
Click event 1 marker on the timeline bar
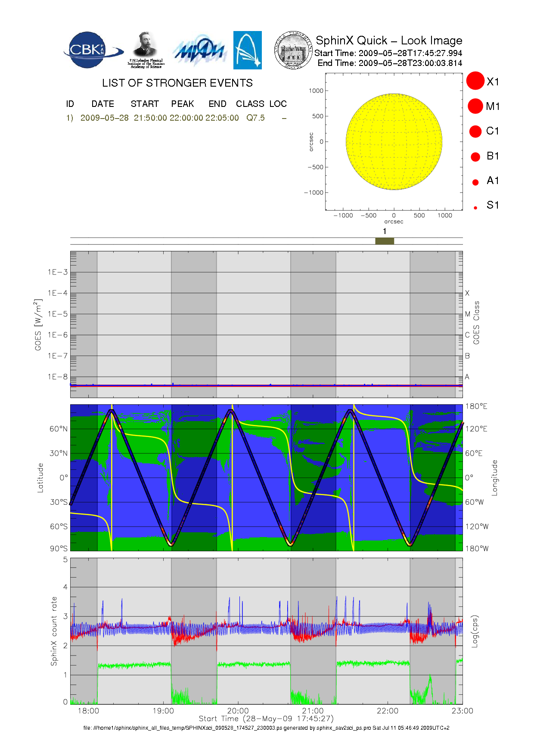[x=384, y=241]
